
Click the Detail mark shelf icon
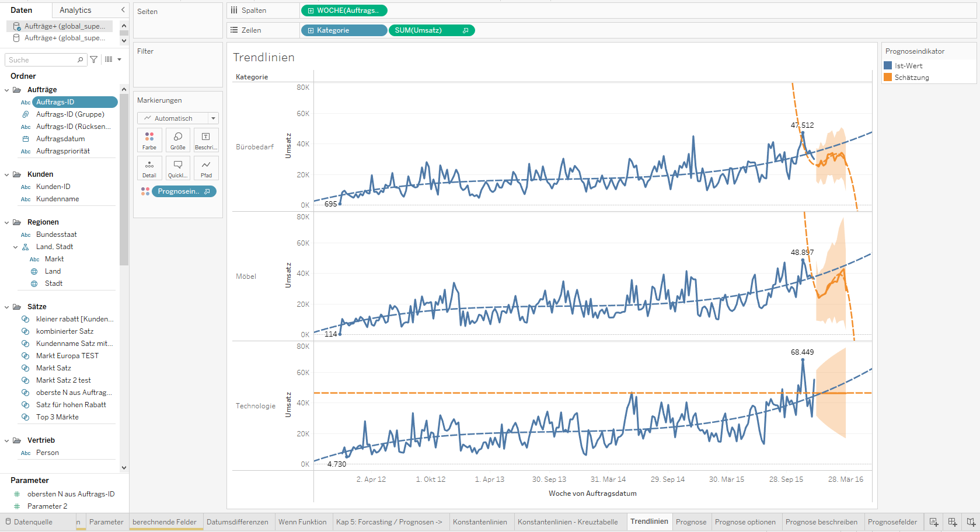tap(149, 168)
